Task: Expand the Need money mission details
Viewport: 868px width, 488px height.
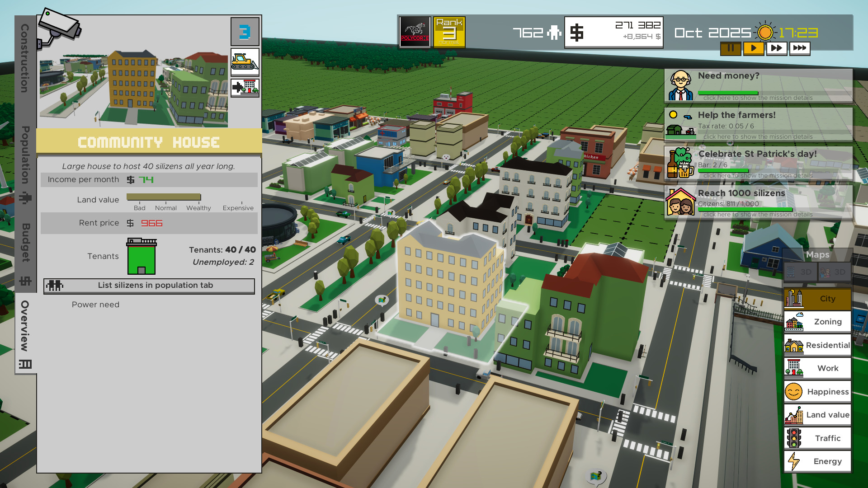Action: 758,98
